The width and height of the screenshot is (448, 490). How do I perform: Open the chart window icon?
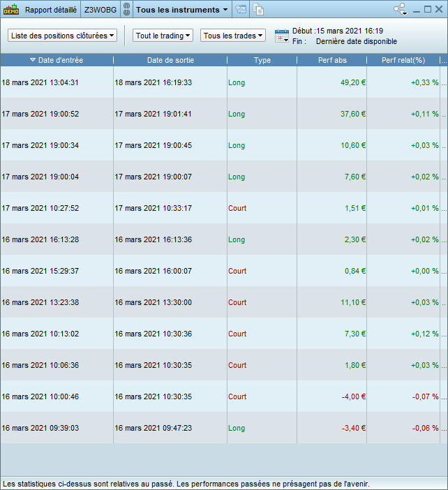click(241, 9)
